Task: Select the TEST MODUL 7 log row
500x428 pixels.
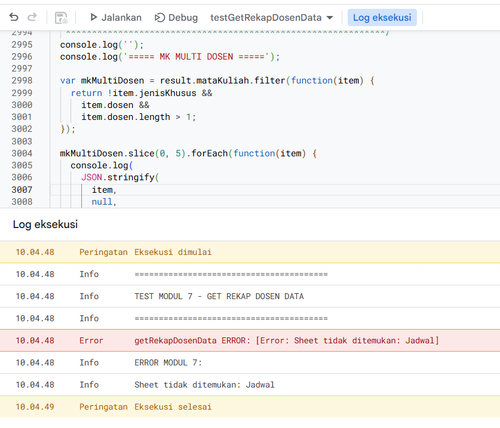Action: 250,296
